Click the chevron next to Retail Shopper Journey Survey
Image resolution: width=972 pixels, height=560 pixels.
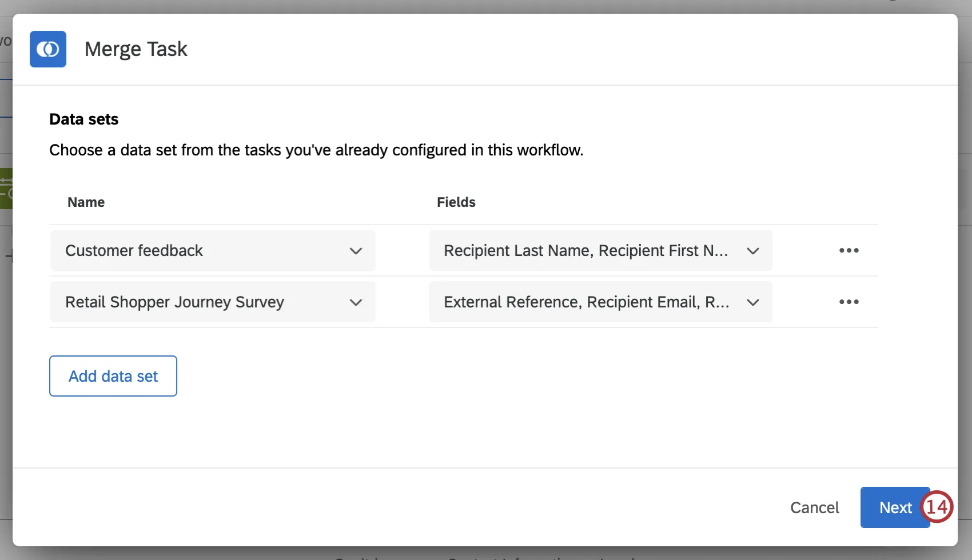coord(356,302)
